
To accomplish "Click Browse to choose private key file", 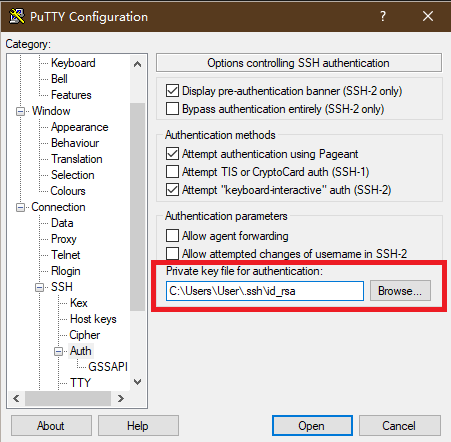I will click(x=400, y=291).
